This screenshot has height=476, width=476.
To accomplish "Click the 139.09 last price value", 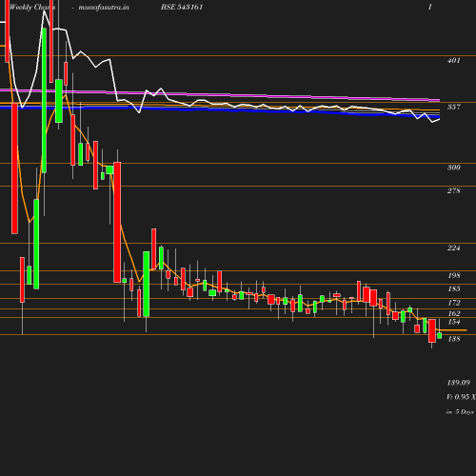I will pyautogui.click(x=459, y=383).
